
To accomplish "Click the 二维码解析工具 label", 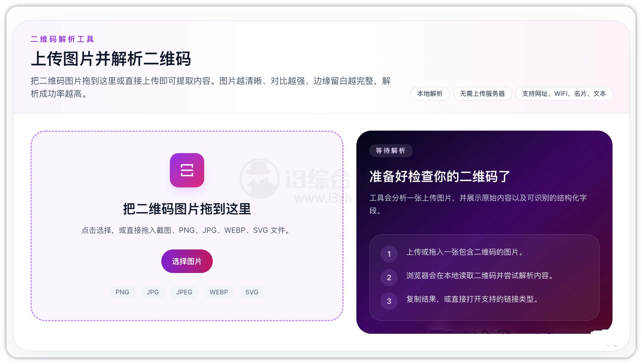I will [62, 39].
